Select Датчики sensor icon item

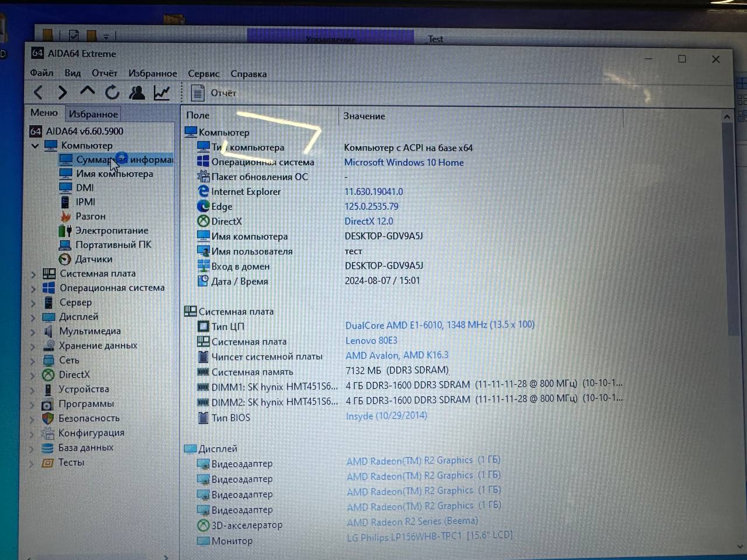pos(65,259)
